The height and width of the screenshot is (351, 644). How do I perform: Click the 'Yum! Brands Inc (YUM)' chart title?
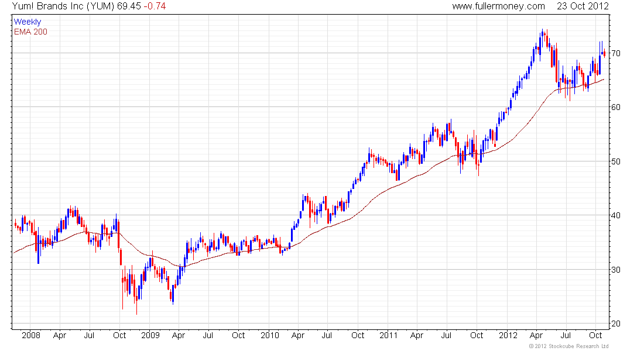tap(63, 6)
